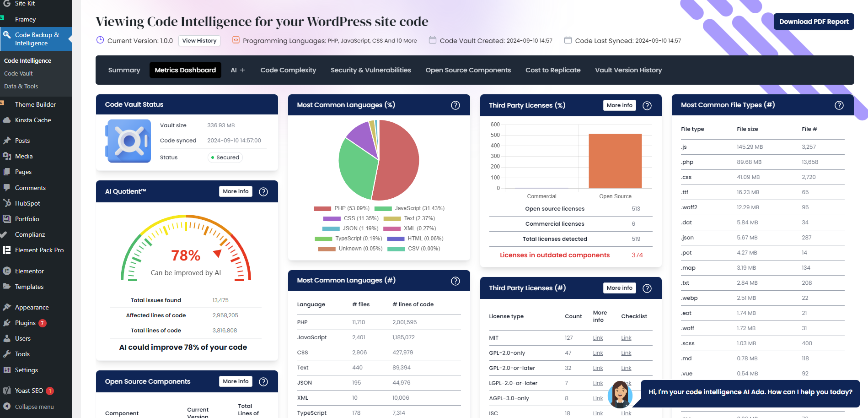Click the HubSpot sprocket icon
868x418 pixels.
[6, 203]
